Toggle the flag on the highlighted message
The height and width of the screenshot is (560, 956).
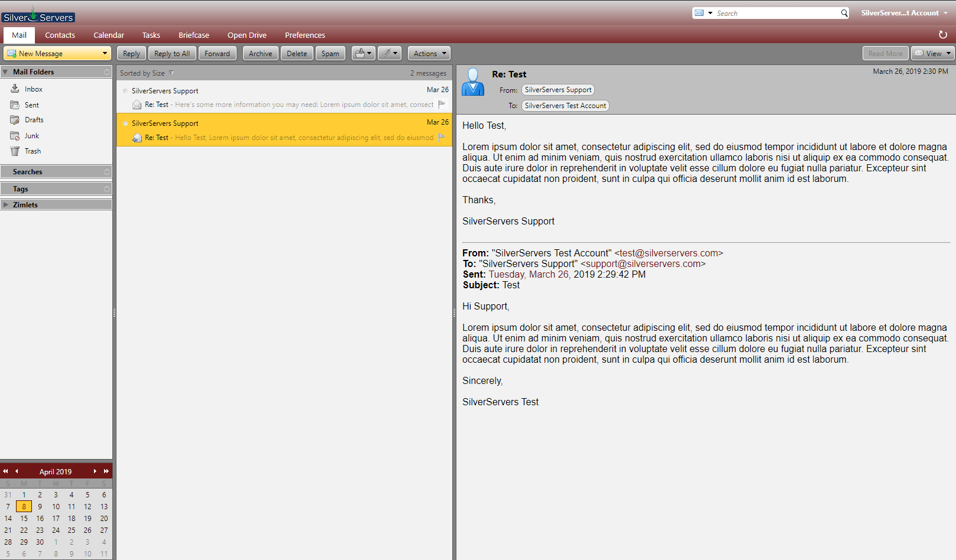pos(442,138)
